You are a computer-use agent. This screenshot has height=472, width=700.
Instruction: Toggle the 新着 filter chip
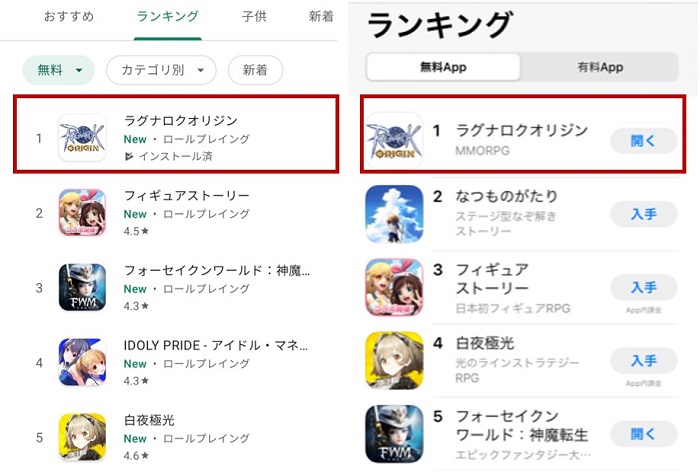click(255, 70)
